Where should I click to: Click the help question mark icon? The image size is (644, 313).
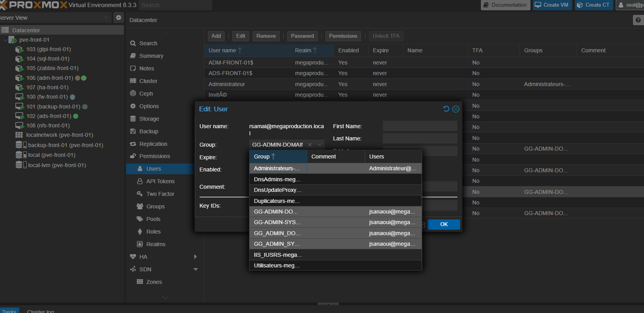coord(638,20)
